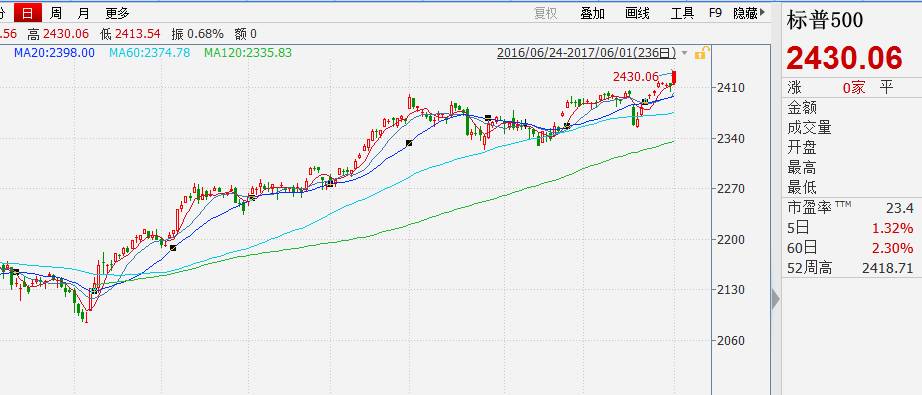Click the 5日 change 1.32% value

(893, 228)
